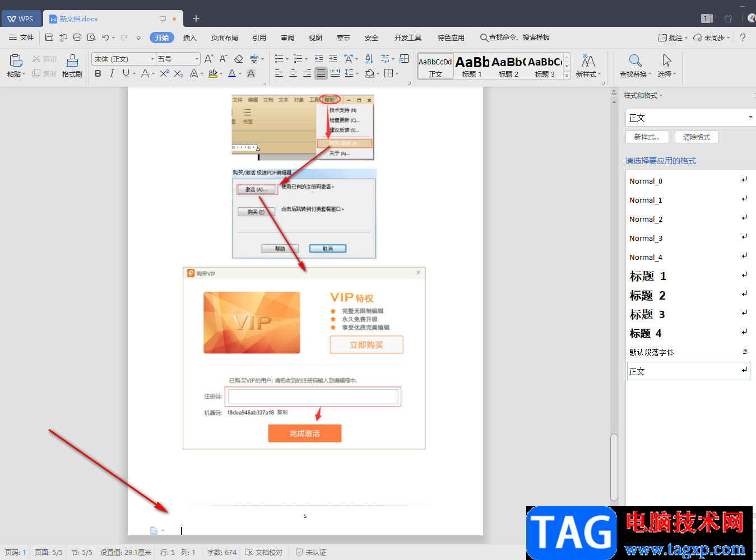Align text left
Viewport: 756px width, 560px height.
tap(279, 73)
